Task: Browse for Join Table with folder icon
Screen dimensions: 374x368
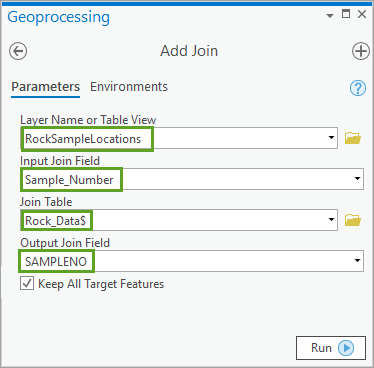Action: (x=353, y=220)
